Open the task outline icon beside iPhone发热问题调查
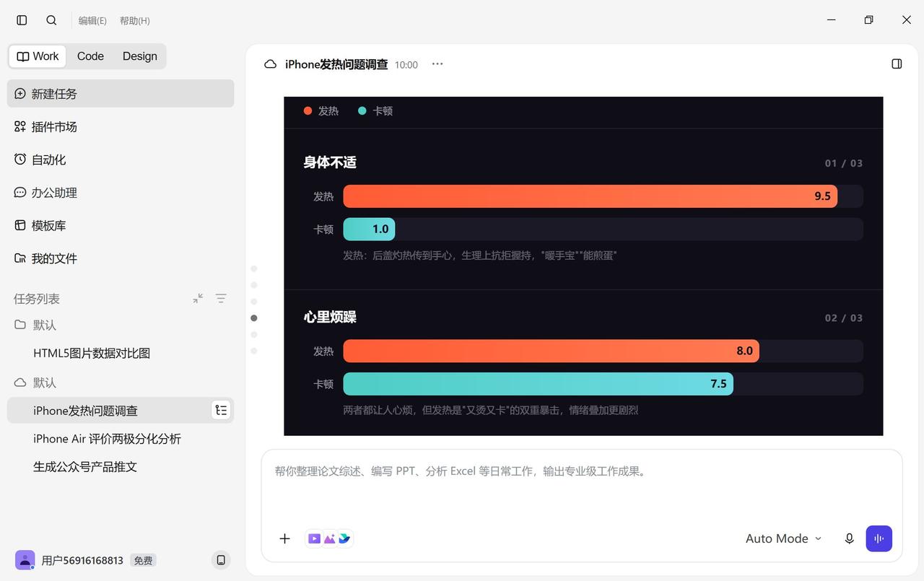 (x=221, y=410)
